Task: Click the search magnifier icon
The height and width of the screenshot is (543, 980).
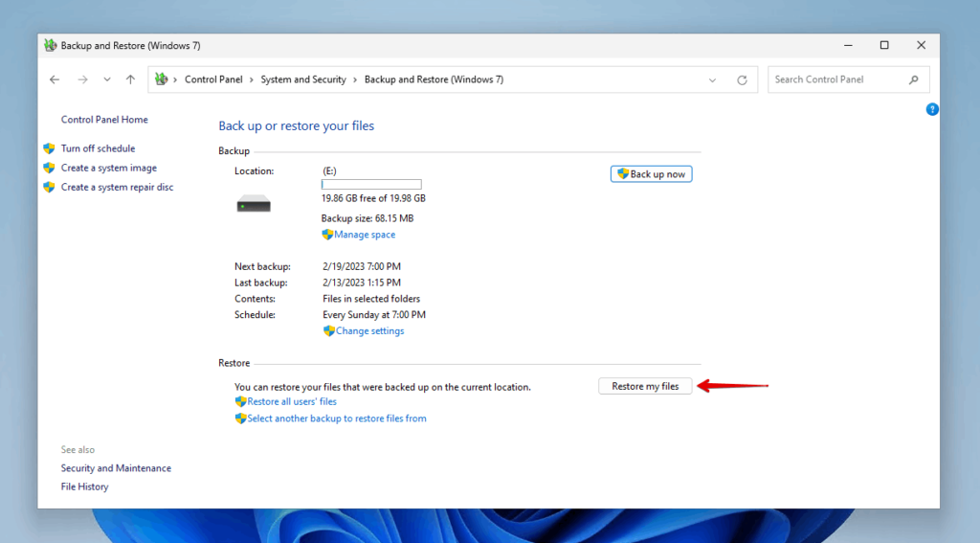Action: (914, 79)
